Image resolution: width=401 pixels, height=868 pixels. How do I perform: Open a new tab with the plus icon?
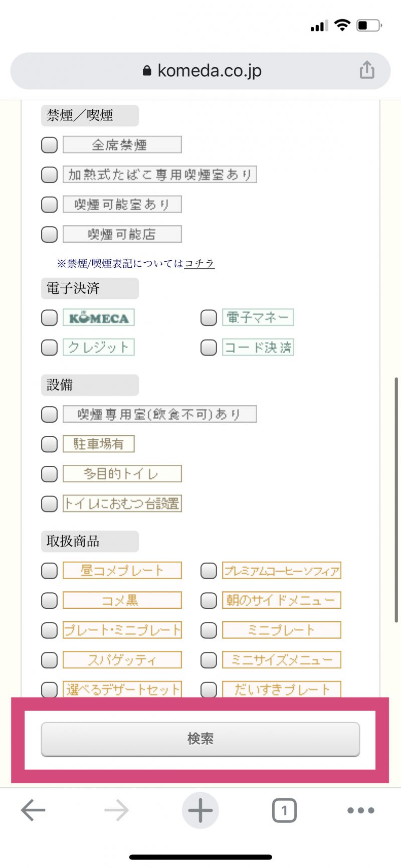(200, 809)
